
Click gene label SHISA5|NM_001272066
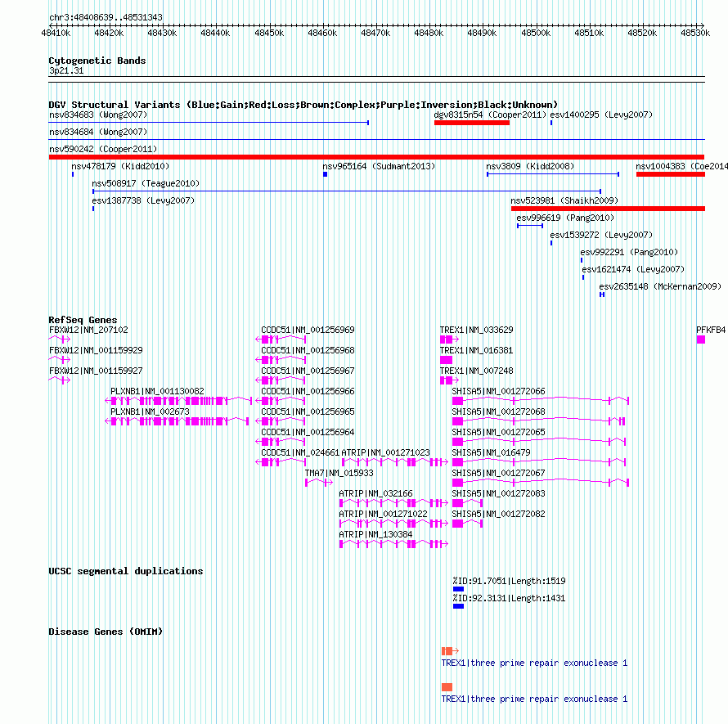pos(498,391)
